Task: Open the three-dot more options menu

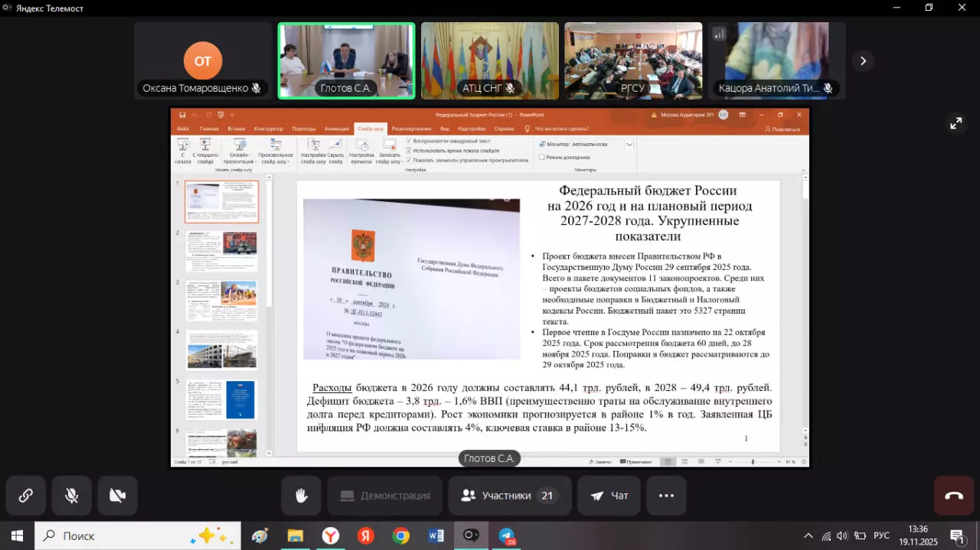Action: click(666, 496)
